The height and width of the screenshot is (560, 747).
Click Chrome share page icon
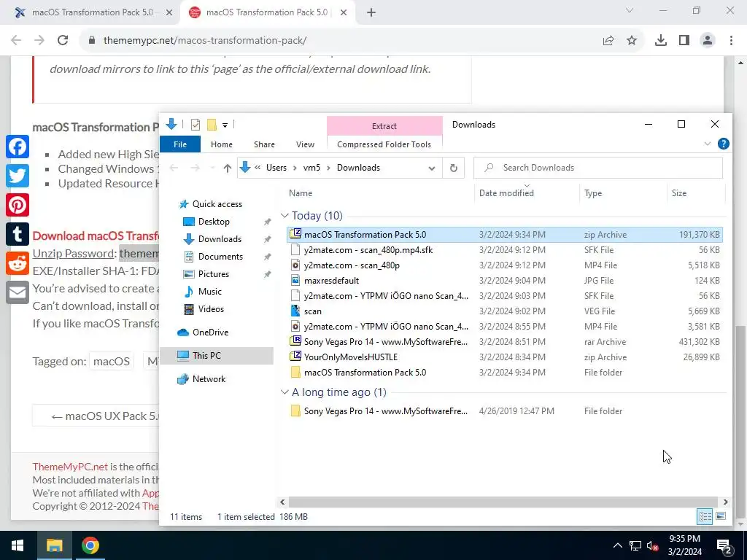point(608,41)
